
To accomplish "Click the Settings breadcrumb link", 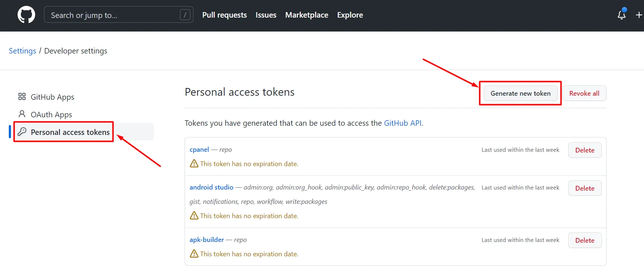I will click(22, 51).
